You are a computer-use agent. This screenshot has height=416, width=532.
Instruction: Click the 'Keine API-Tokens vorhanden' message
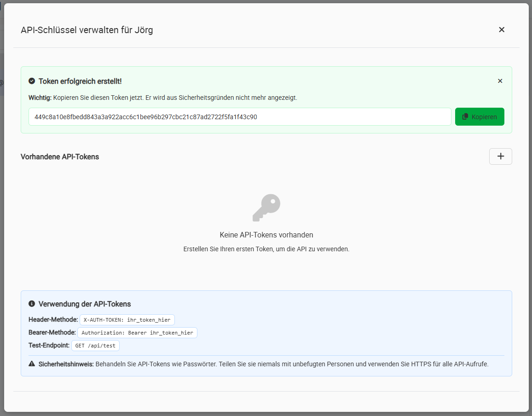pos(266,235)
